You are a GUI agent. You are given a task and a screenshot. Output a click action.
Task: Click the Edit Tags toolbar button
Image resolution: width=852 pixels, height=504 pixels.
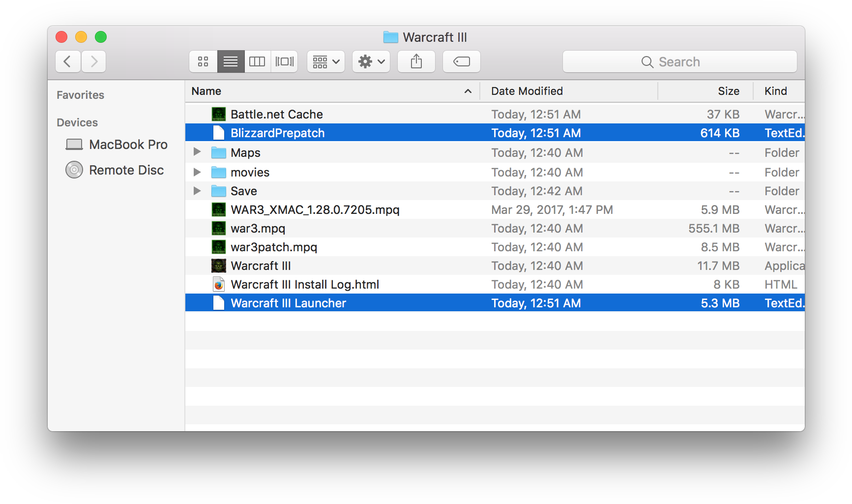(462, 61)
